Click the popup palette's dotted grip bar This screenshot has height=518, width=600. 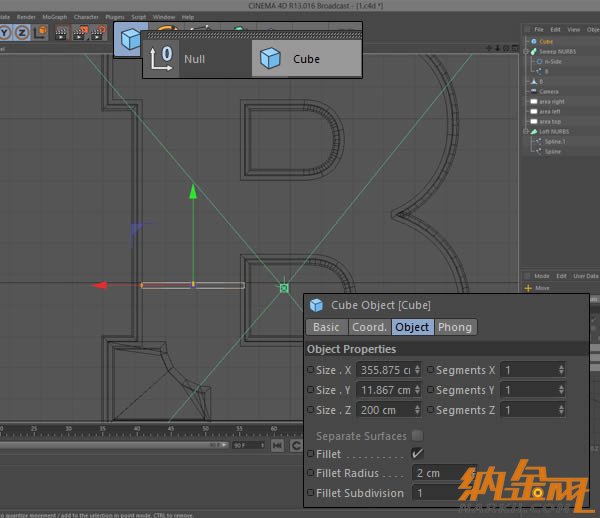pos(254,35)
